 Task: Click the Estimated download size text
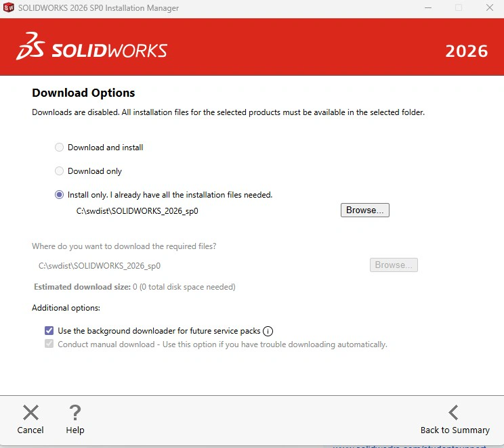coord(135,287)
